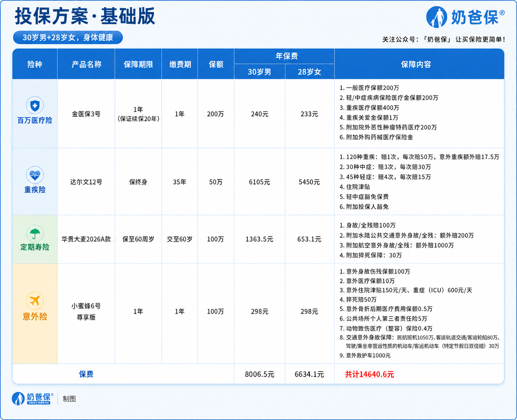Select product name 达尔文12号
This screenshot has width=517, height=420.
[86, 182]
